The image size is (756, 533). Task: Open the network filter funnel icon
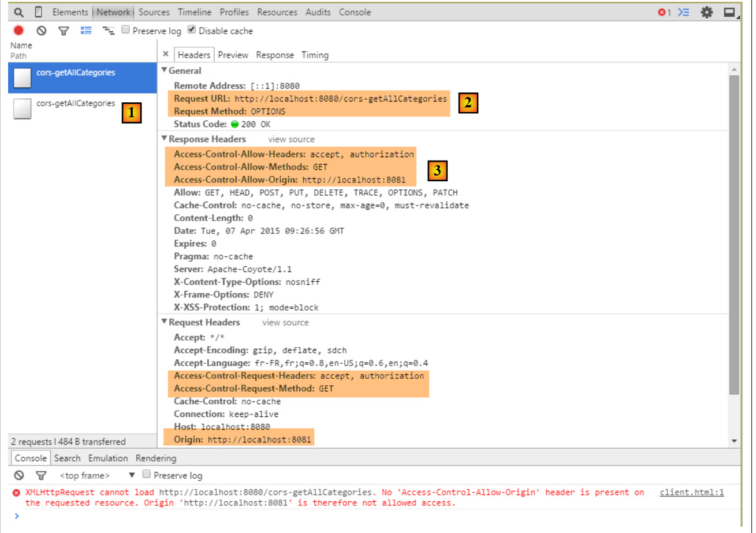point(64,31)
